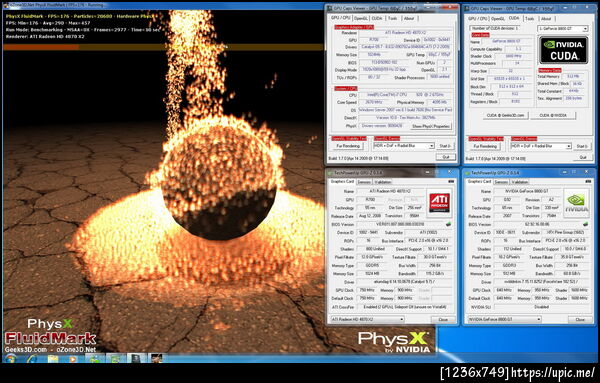
Task: Open the Validation tab in ATI GPU-Z window
Action: coord(382,182)
